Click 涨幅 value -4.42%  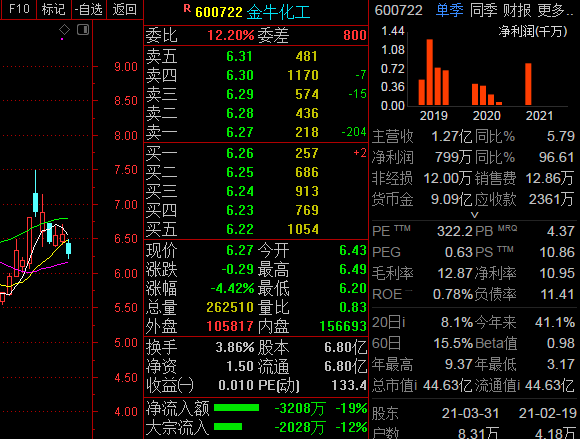coord(232,288)
